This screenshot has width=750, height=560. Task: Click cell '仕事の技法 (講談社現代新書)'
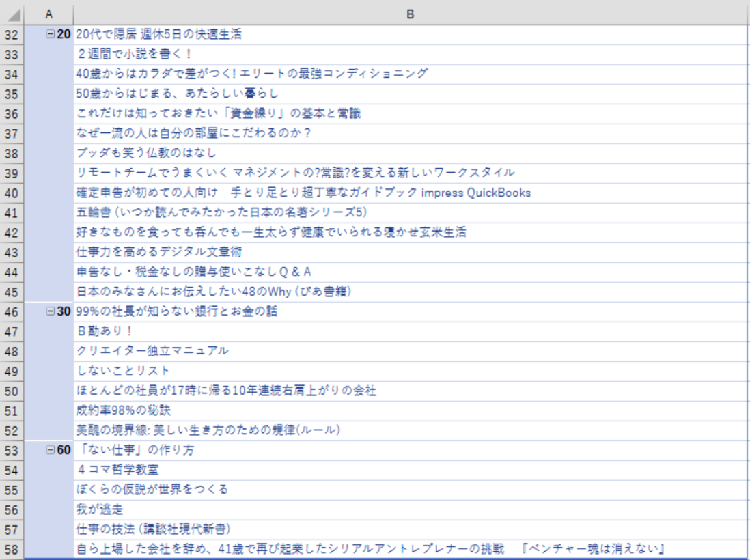coord(410,530)
